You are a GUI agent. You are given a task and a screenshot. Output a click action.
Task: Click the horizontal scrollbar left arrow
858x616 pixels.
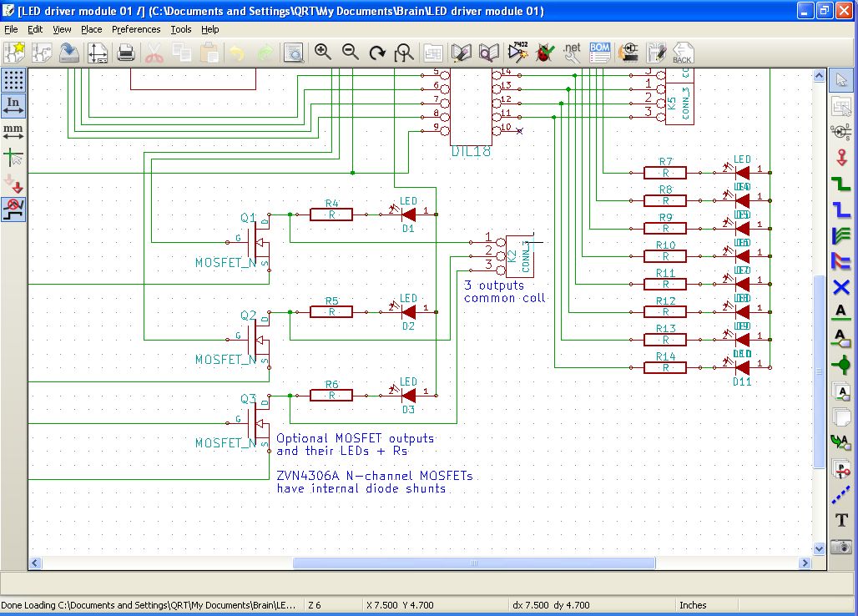pos(35,563)
